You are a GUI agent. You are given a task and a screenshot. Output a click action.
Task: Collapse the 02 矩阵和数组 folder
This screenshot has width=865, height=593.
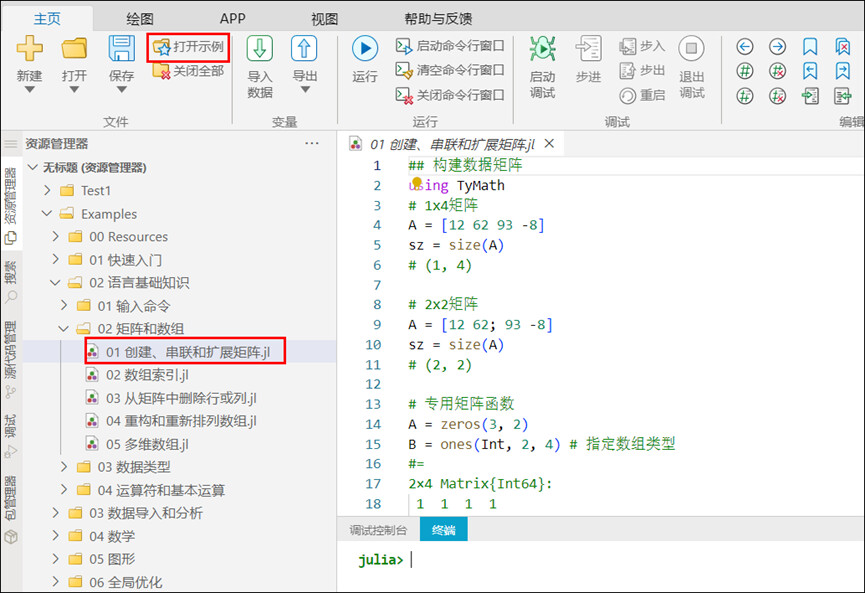(x=64, y=329)
